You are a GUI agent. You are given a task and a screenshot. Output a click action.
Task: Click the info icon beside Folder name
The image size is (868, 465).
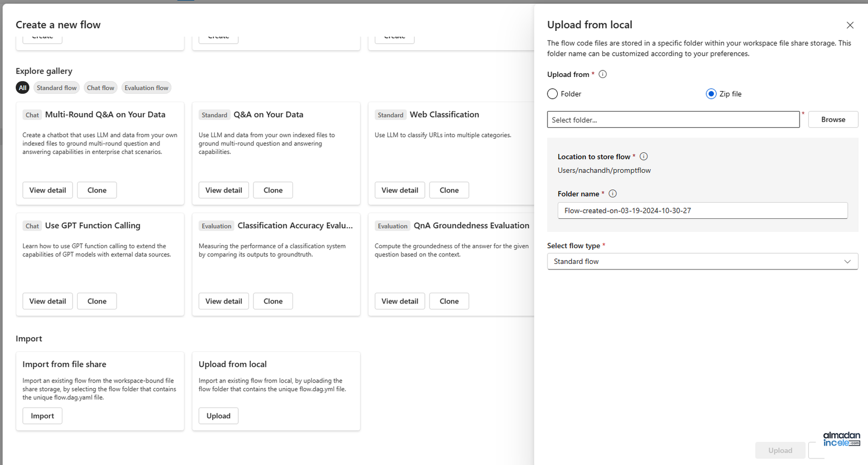pyautogui.click(x=612, y=193)
